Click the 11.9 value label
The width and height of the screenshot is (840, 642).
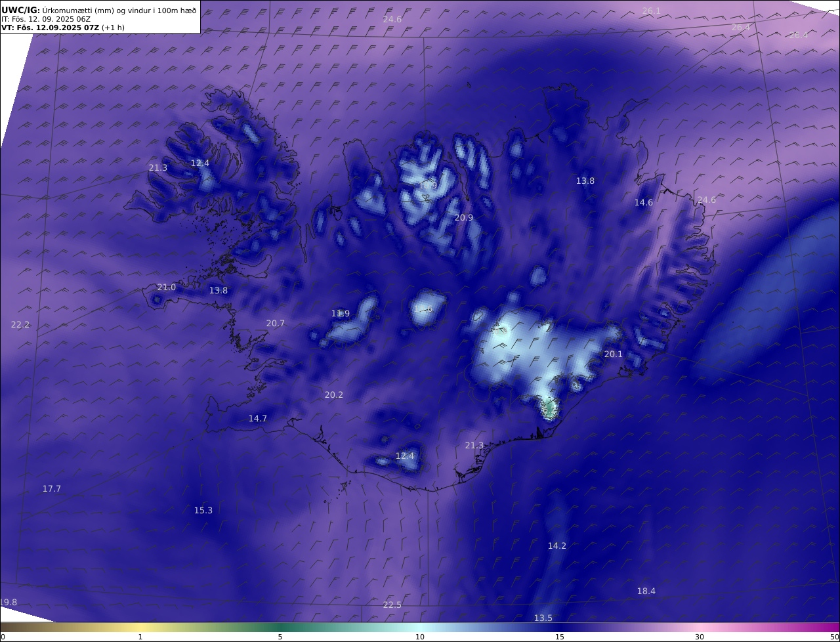(341, 313)
